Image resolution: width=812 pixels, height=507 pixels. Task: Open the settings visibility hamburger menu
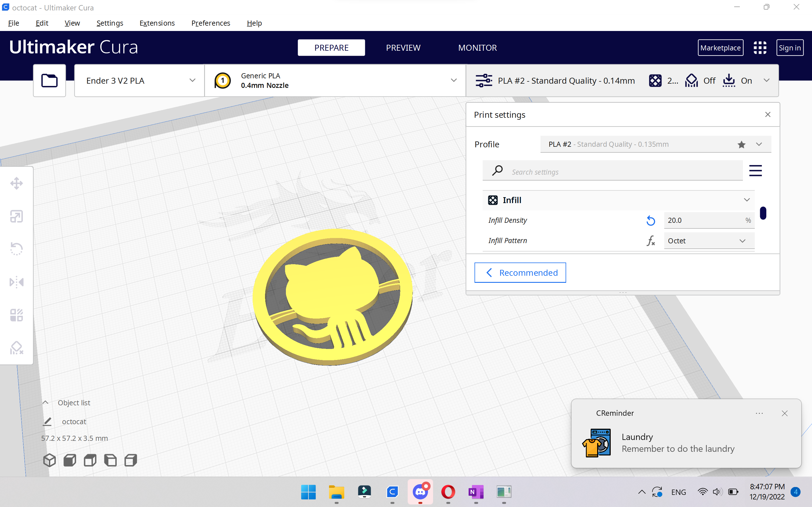[755, 171]
